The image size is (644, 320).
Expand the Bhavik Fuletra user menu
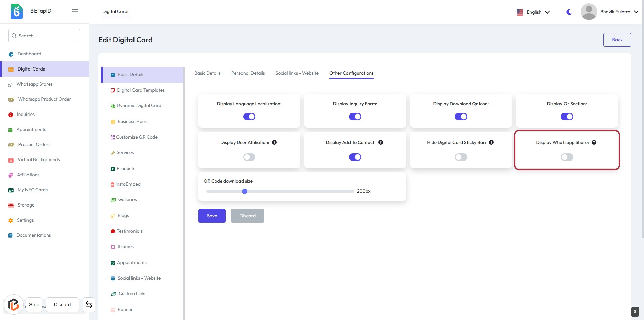[610, 12]
